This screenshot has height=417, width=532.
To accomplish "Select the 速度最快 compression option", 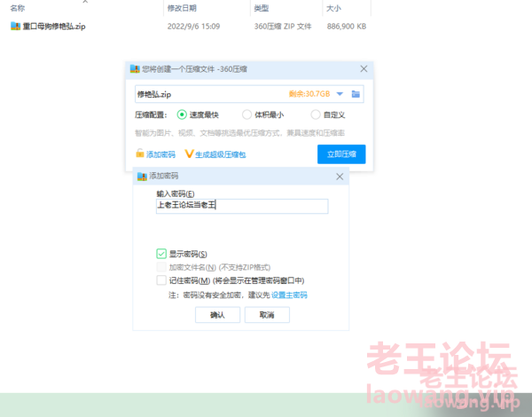I will point(182,114).
